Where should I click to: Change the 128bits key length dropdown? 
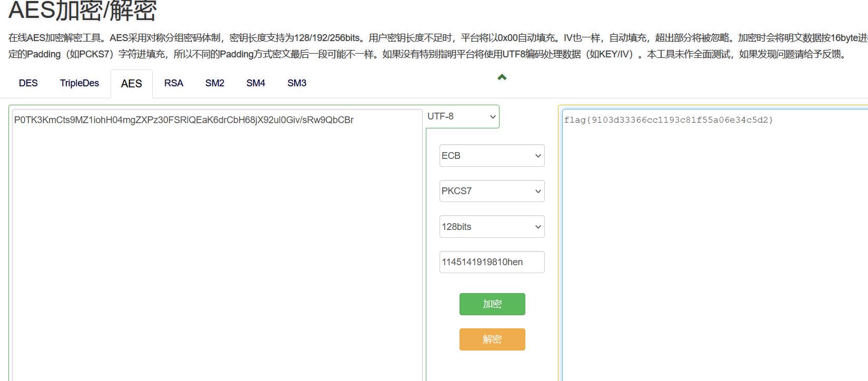click(x=492, y=227)
